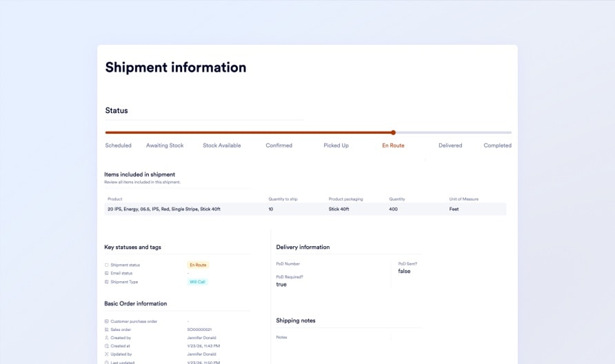Viewport: 615px width, 364px height.
Task: Click the Key statuses and tags heading
Action: click(x=132, y=247)
